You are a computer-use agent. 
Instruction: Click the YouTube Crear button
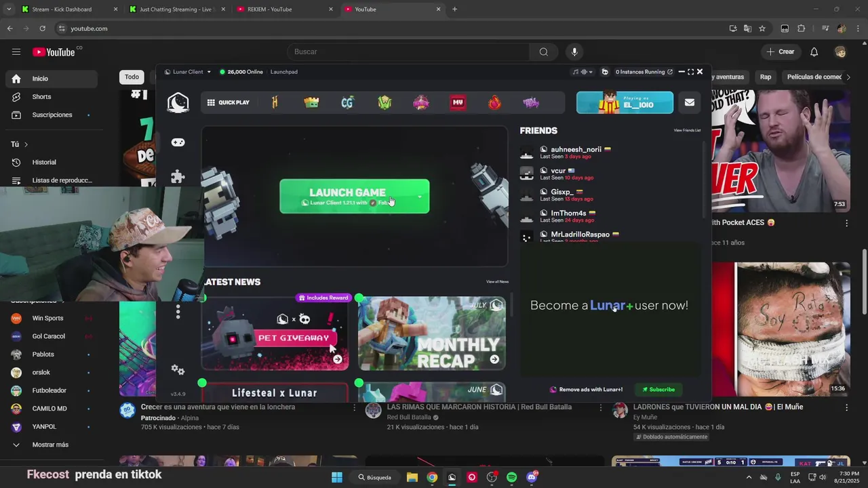coord(780,52)
